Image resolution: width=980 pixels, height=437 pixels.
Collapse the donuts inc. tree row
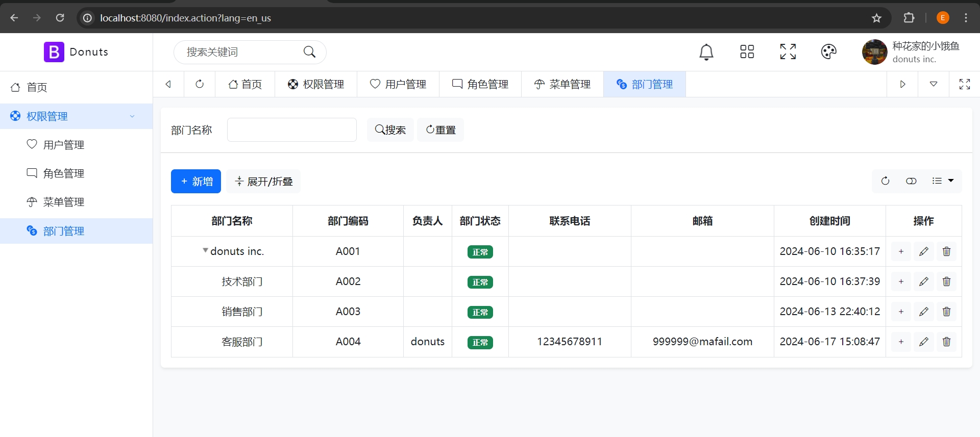click(x=205, y=250)
